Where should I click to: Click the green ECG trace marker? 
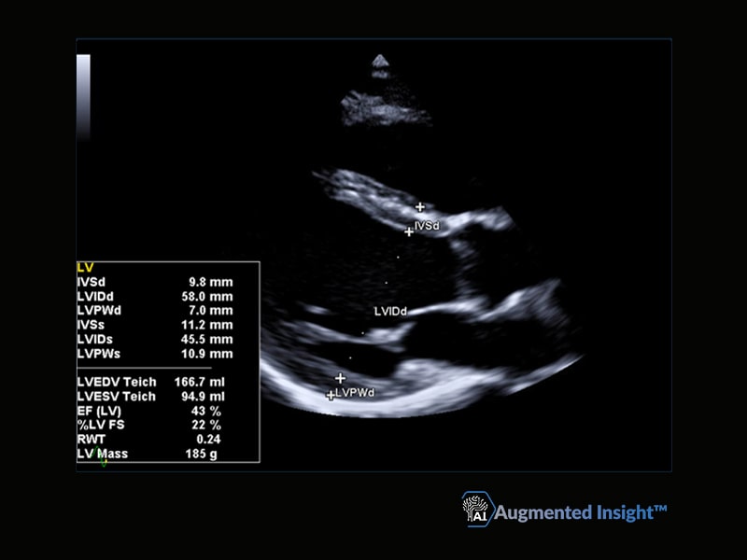pyautogui.click(x=102, y=456)
